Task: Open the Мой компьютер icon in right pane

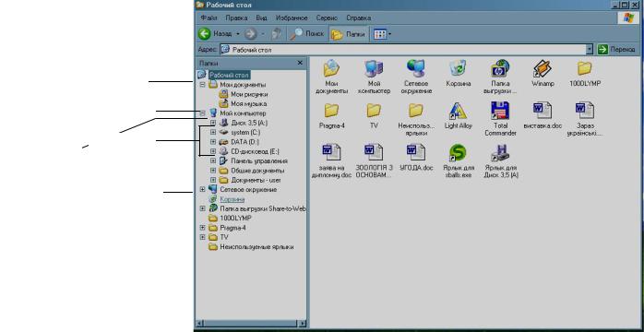Action: pyautogui.click(x=374, y=68)
